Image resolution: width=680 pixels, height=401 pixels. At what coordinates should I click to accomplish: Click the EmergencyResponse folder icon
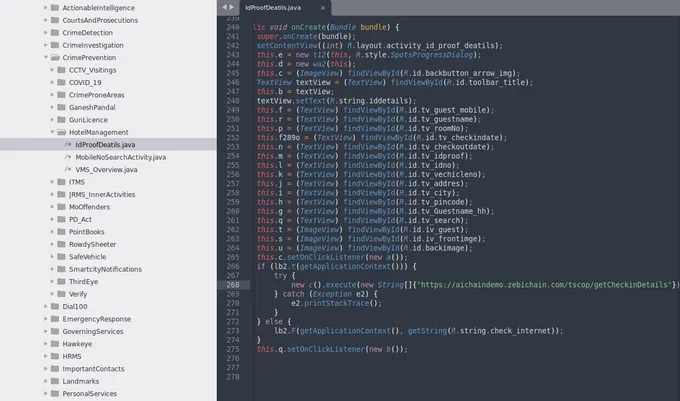[55, 319]
